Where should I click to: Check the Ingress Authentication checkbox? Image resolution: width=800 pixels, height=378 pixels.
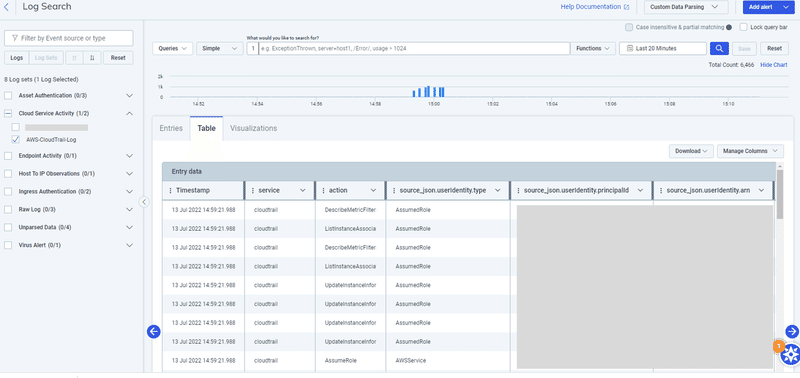click(8, 191)
